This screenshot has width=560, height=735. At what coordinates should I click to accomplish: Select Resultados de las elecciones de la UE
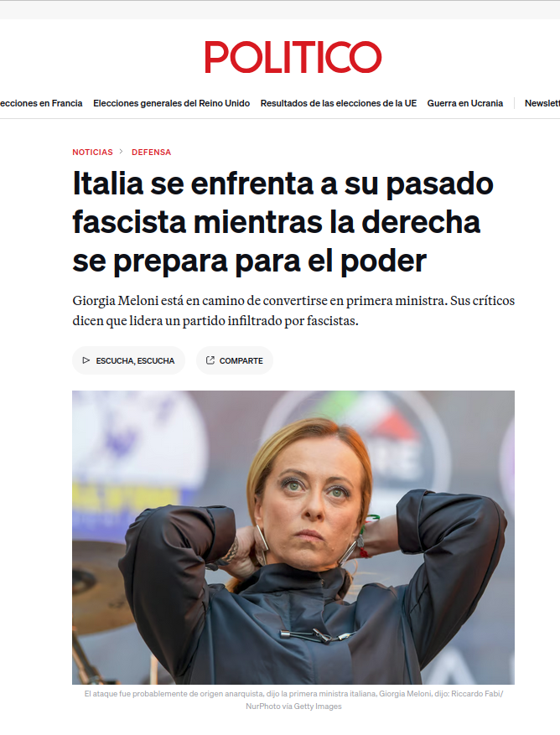pos(339,103)
